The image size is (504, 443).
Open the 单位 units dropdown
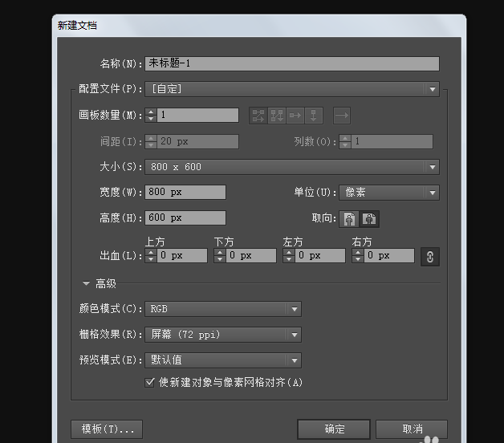(x=389, y=193)
